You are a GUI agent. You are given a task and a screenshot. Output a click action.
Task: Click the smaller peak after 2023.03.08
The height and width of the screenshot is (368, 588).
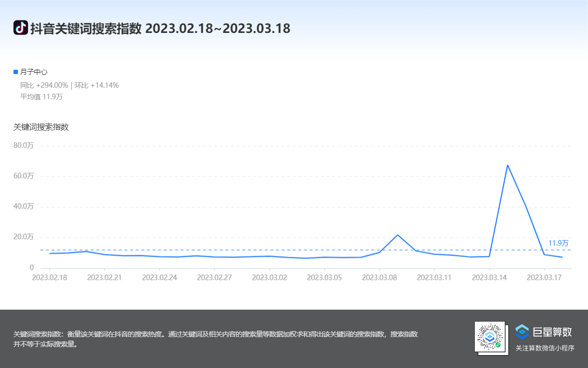pos(397,235)
